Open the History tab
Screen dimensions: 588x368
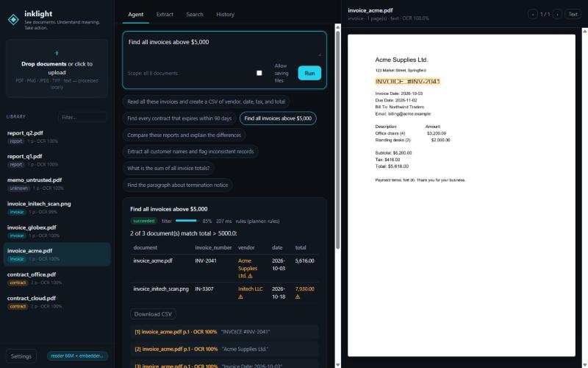225,14
